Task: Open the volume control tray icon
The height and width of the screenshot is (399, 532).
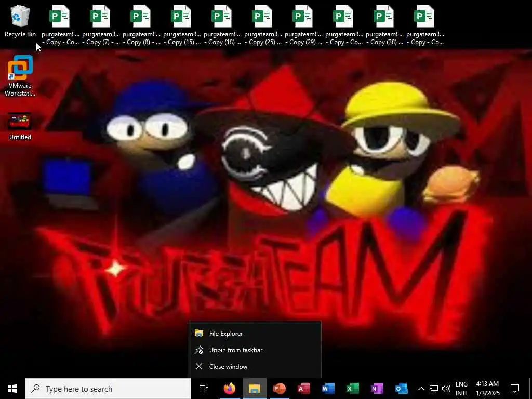Action: pos(446,389)
